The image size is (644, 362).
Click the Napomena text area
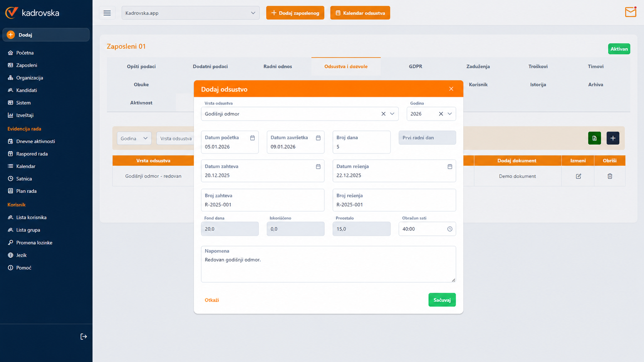[329, 264]
